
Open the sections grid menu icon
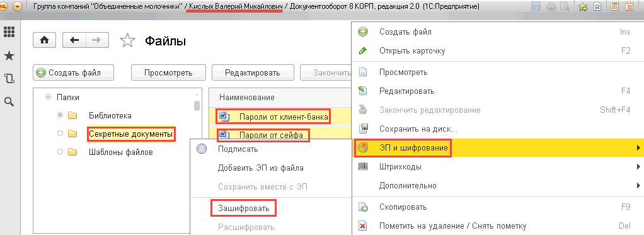point(9,32)
